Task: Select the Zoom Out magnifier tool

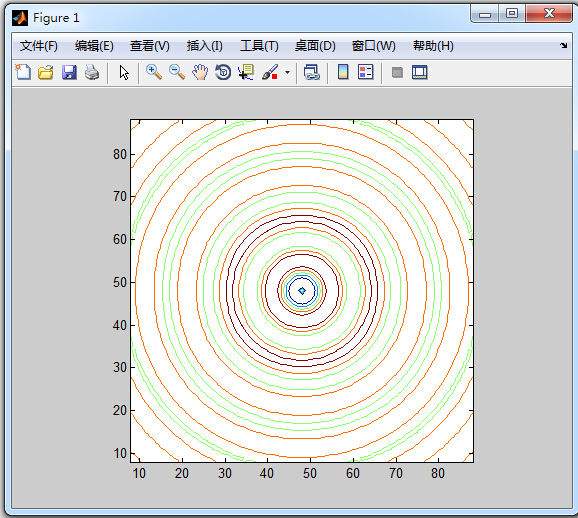Action: (x=177, y=72)
